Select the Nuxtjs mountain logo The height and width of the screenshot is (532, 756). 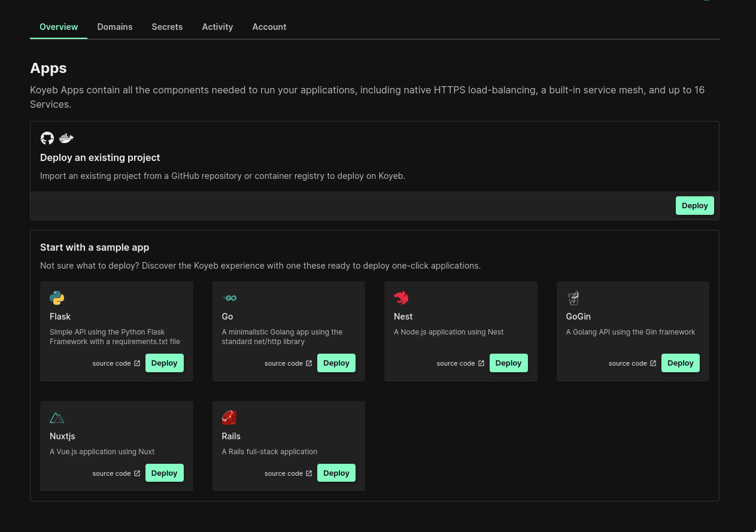57,418
